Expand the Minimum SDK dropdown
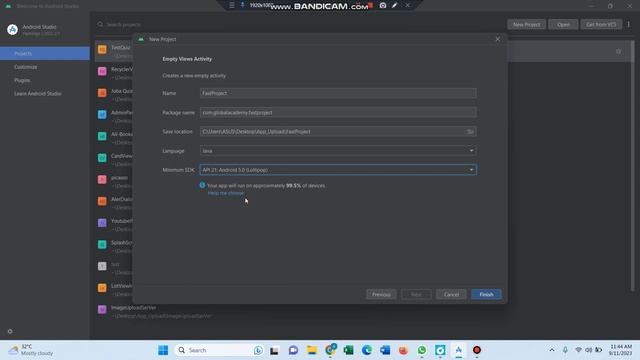The height and width of the screenshot is (360, 640). (x=338, y=170)
